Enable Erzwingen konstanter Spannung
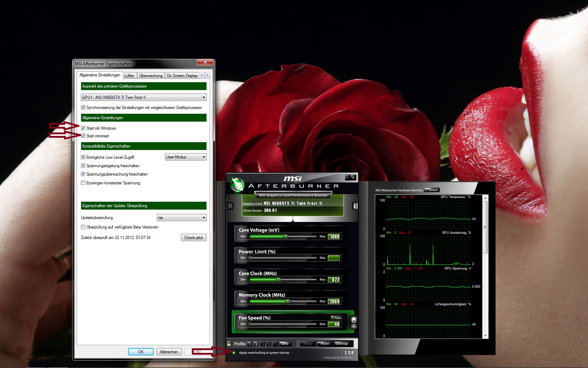This screenshot has width=588, height=368. tap(83, 183)
